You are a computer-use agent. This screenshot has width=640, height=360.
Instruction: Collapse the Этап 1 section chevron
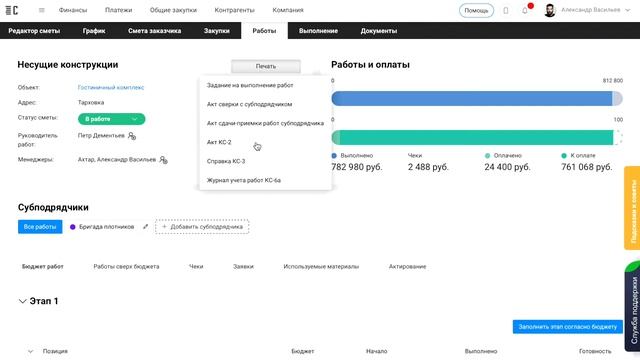(22, 301)
